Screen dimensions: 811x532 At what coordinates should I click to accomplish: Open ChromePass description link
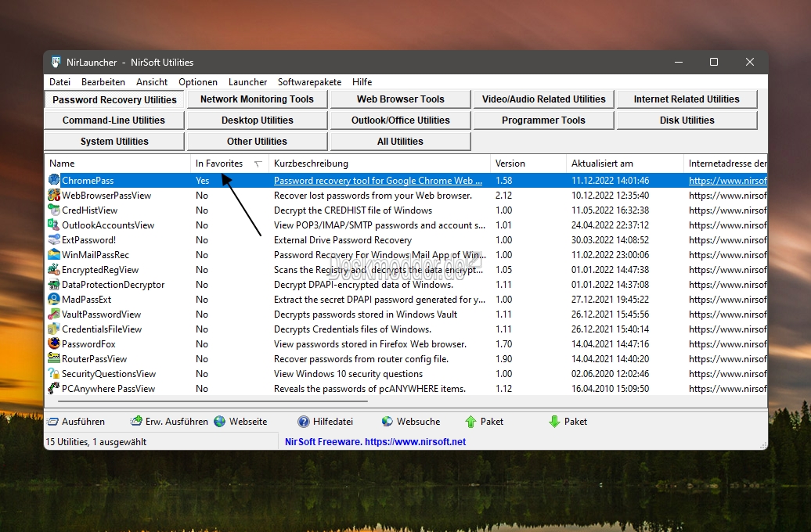click(x=378, y=181)
